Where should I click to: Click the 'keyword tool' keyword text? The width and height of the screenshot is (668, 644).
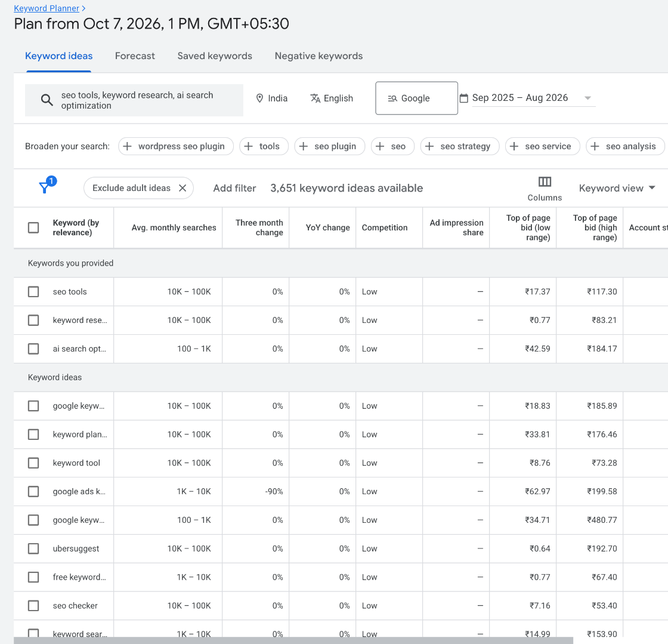[x=76, y=463]
